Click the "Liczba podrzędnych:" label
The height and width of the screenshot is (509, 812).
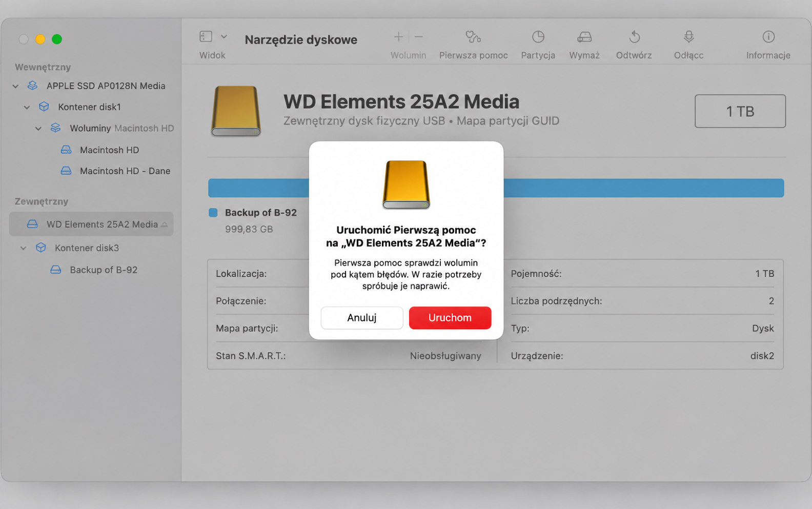pyautogui.click(x=556, y=301)
